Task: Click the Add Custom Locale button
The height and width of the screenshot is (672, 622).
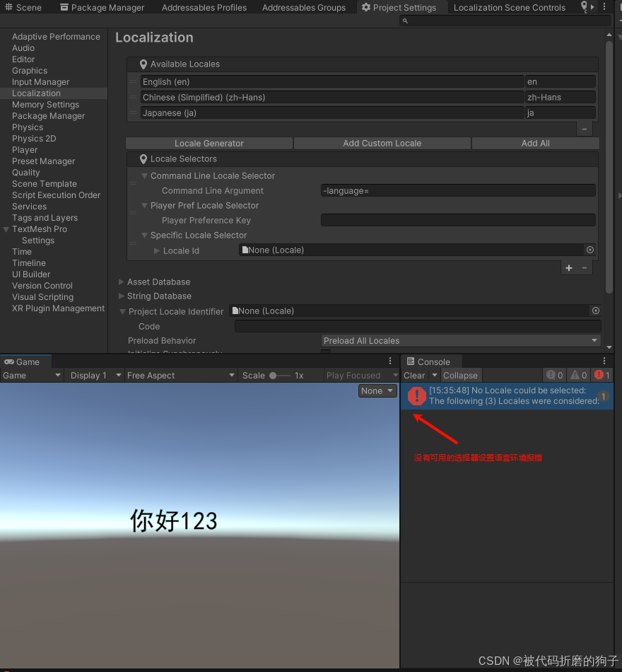Action: tap(382, 143)
